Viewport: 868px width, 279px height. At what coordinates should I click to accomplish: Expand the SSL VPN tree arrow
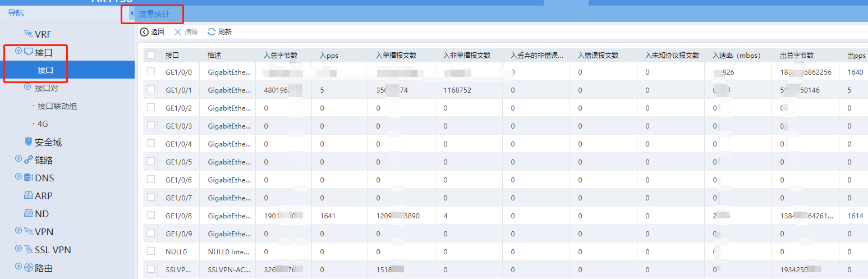pos(19,249)
